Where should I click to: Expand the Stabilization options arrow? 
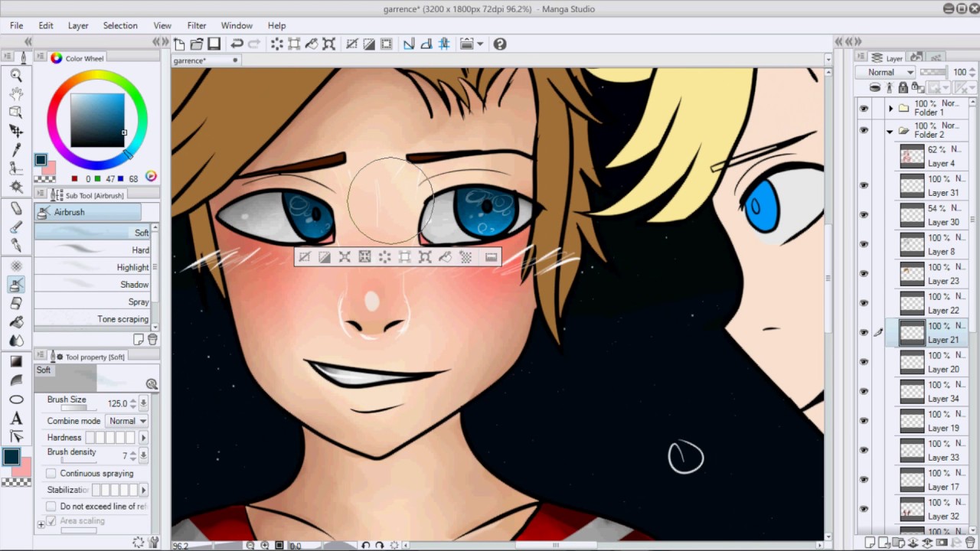(143, 490)
